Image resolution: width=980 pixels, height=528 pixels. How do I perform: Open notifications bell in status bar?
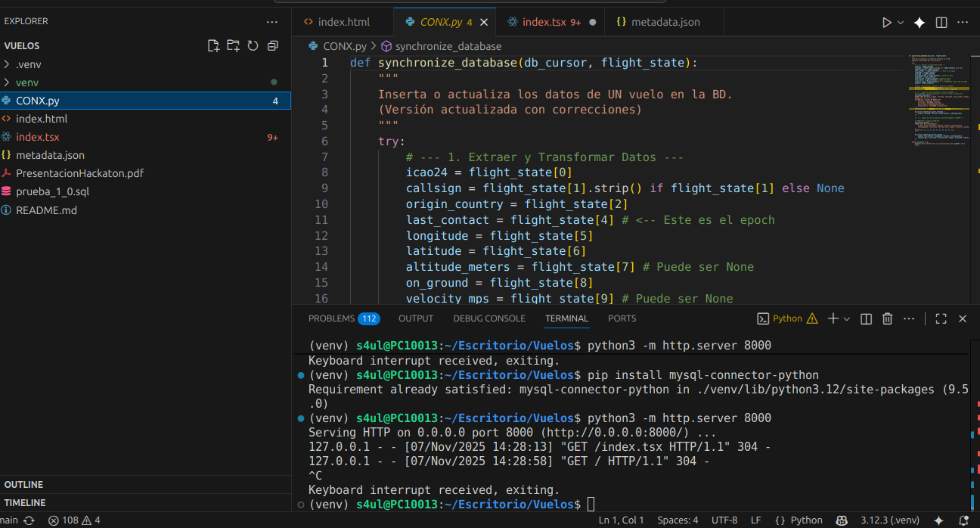(963, 520)
